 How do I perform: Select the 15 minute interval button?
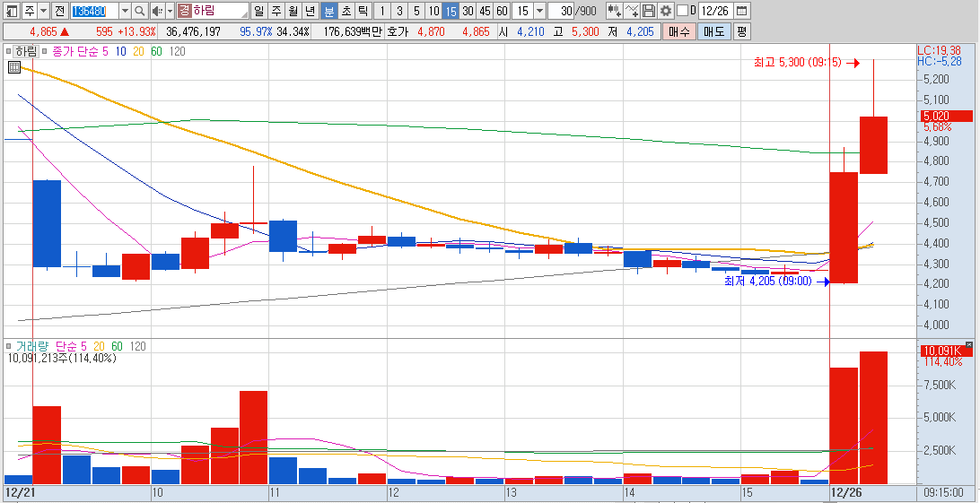450,11
